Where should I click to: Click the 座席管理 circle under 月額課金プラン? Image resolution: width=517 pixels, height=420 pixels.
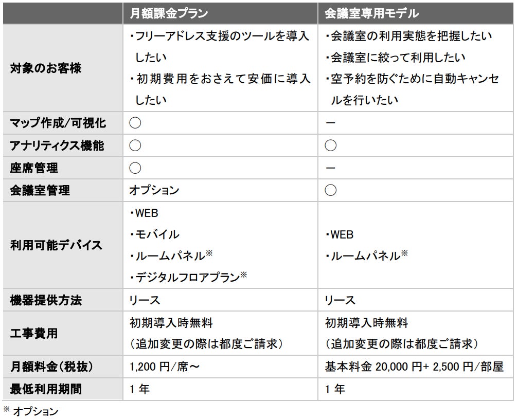135,168
